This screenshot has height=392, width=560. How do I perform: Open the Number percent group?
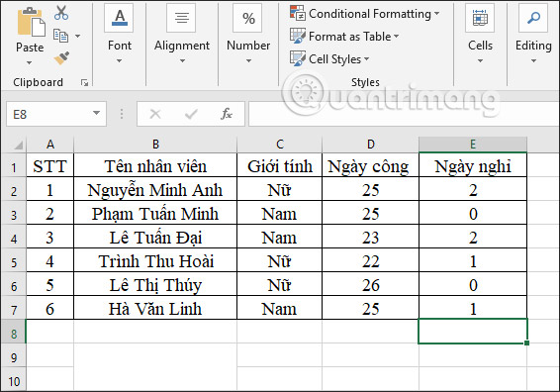tap(248, 18)
